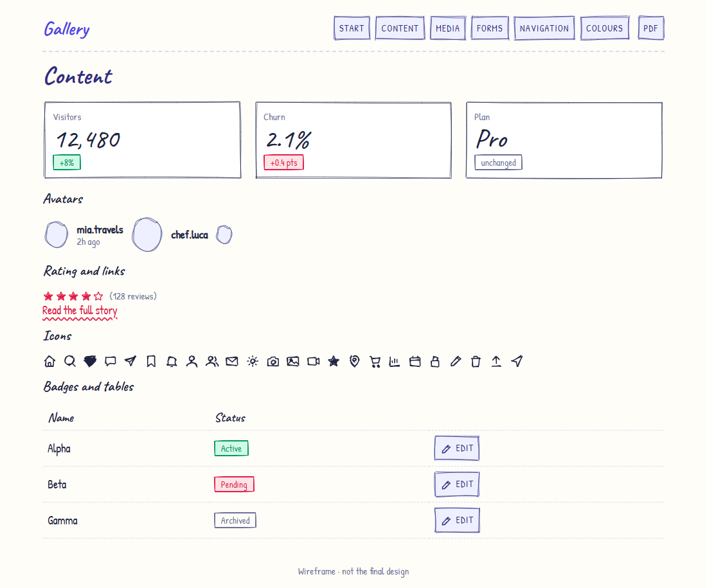Screen dimensions: 707x588
Task: Click the video camera icon
Action: click(314, 361)
